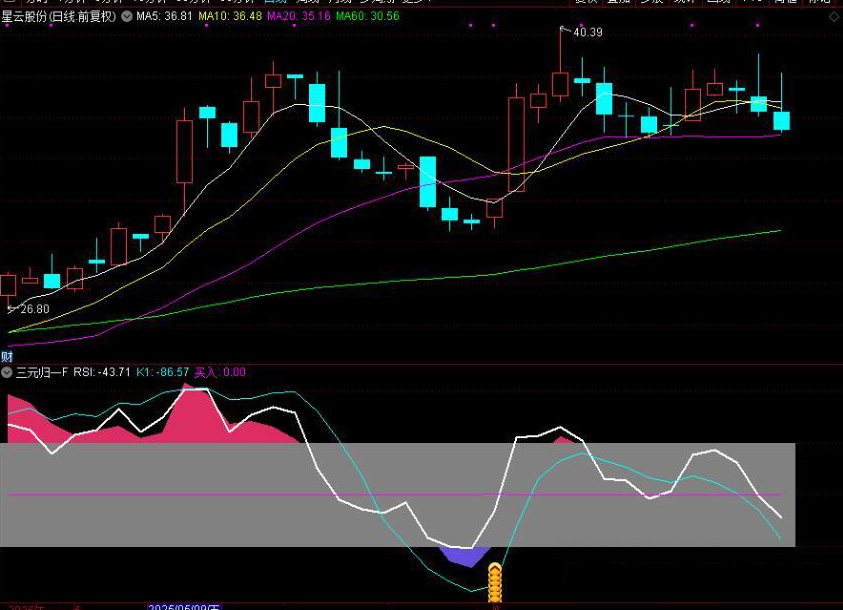Click the date label on time axis

[x=183, y=606]
